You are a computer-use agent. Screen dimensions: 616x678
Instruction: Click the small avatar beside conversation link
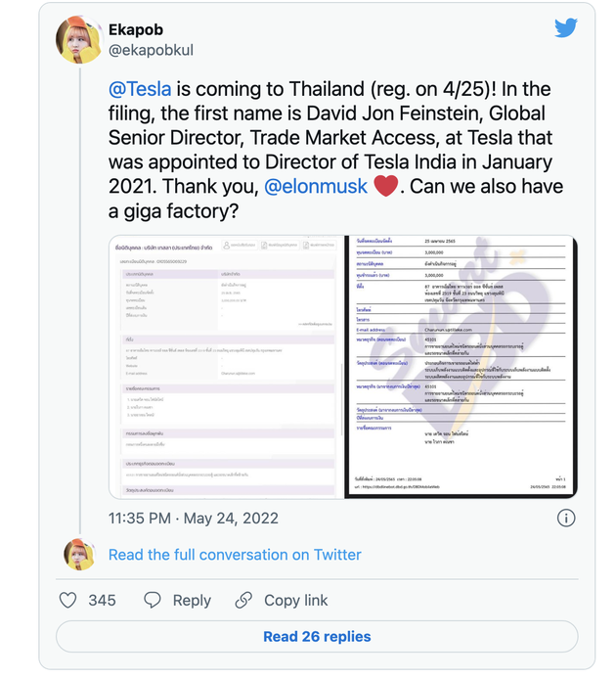[79, 555]
